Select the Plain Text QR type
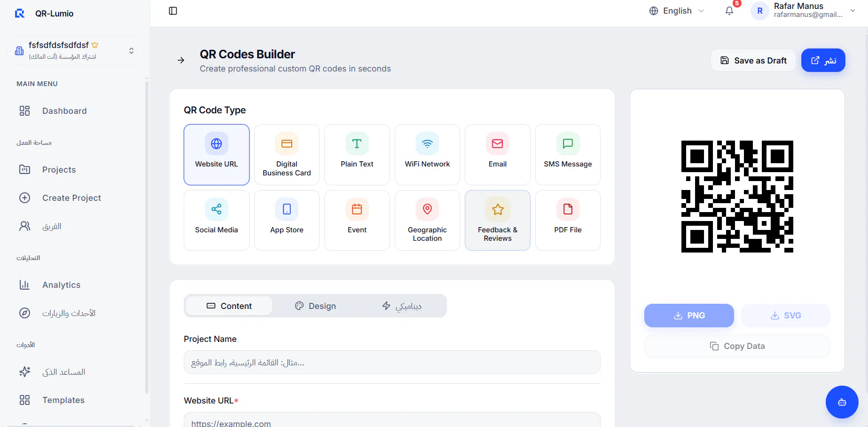Viewport: 868px width, 427px height. [357, 155]
